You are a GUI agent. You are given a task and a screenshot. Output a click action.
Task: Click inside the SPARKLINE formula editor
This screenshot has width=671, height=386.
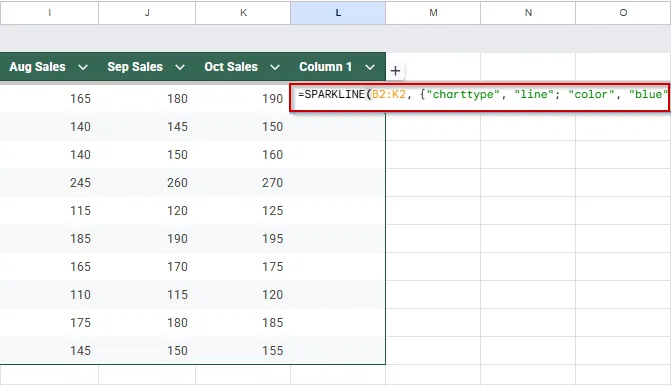tap(480, 98)
